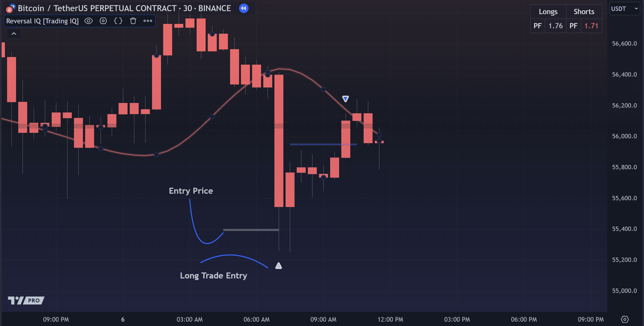Open chart settings gear at bottom right
Screen dimensions: 644x326
click(x=625, y=319)
